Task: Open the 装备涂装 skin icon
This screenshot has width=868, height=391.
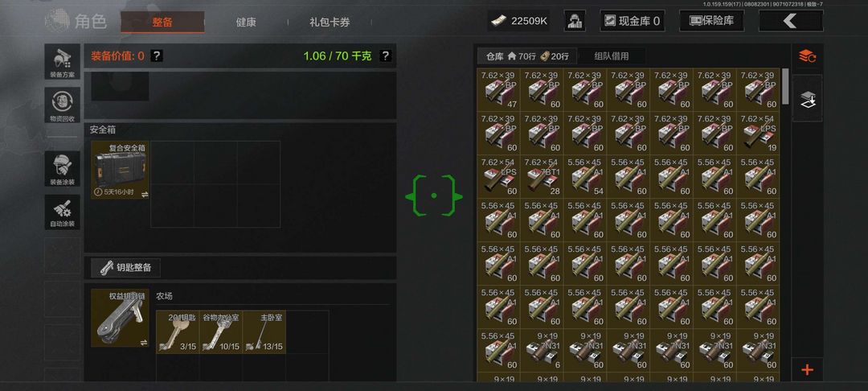Action: point(62,168)
